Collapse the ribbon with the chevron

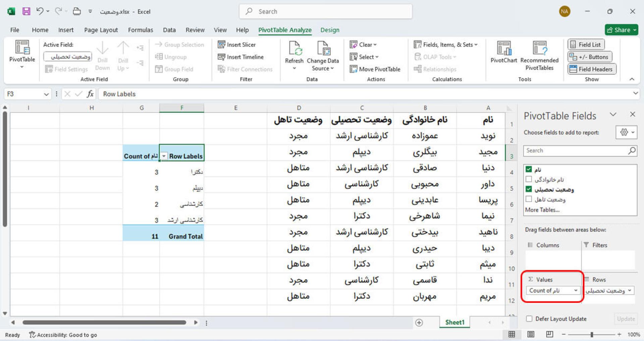(x=632, y=79)
